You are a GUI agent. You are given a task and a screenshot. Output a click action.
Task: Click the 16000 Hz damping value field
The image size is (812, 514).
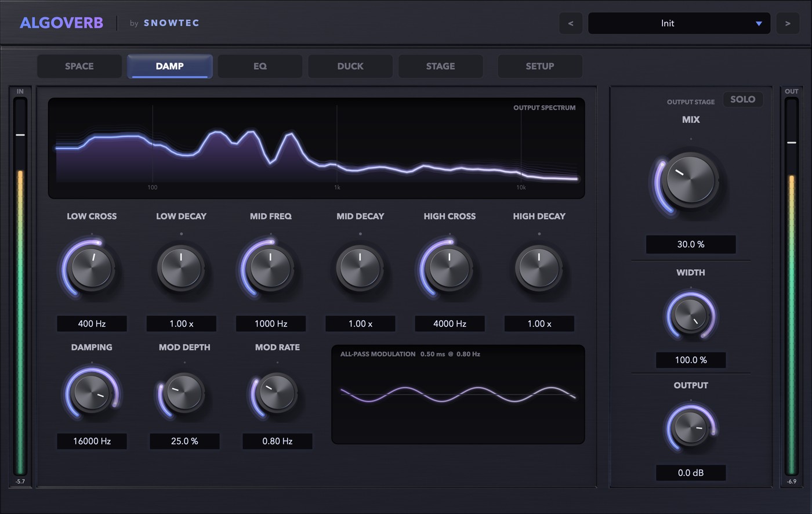pos(92,441)
